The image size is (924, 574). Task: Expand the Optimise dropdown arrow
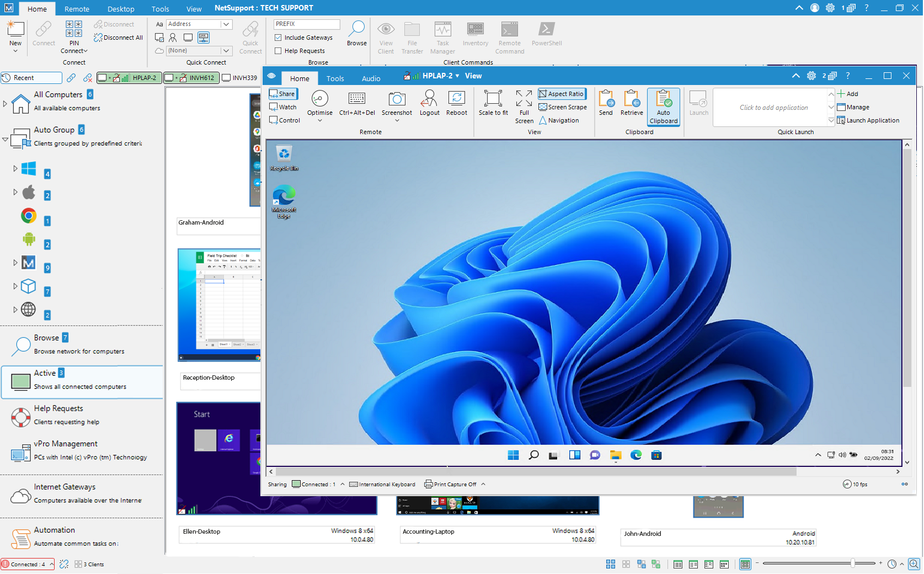320,120
